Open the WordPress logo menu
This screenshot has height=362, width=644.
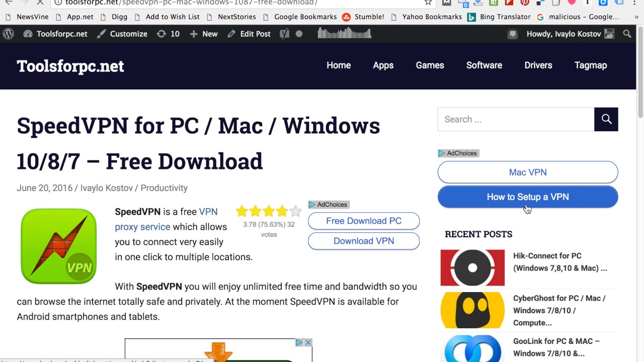8,34
